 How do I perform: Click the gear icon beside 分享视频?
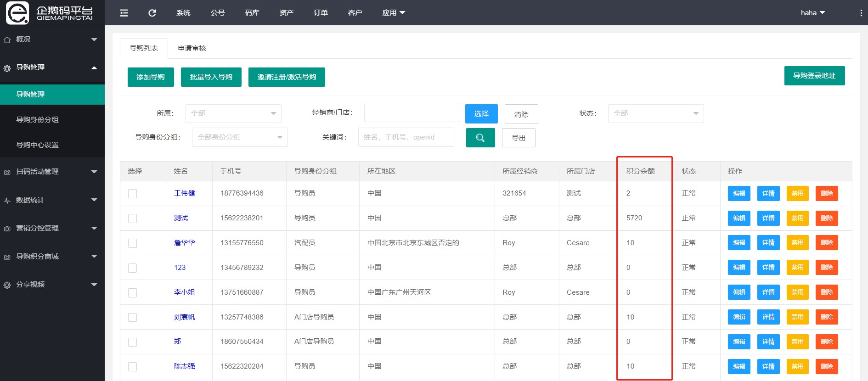pos(7,285)
